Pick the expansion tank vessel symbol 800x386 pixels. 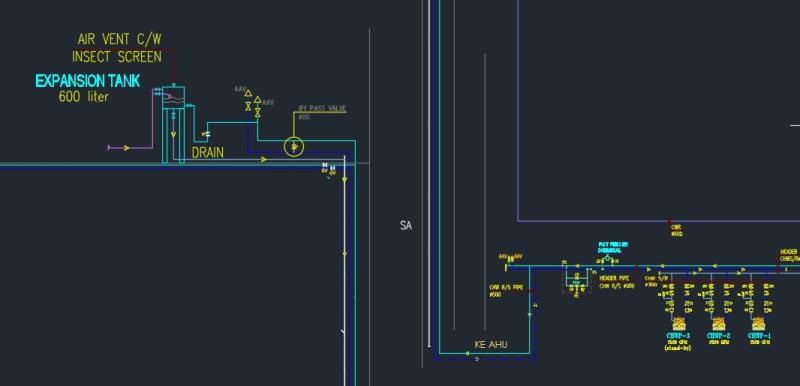coord(173,97)
